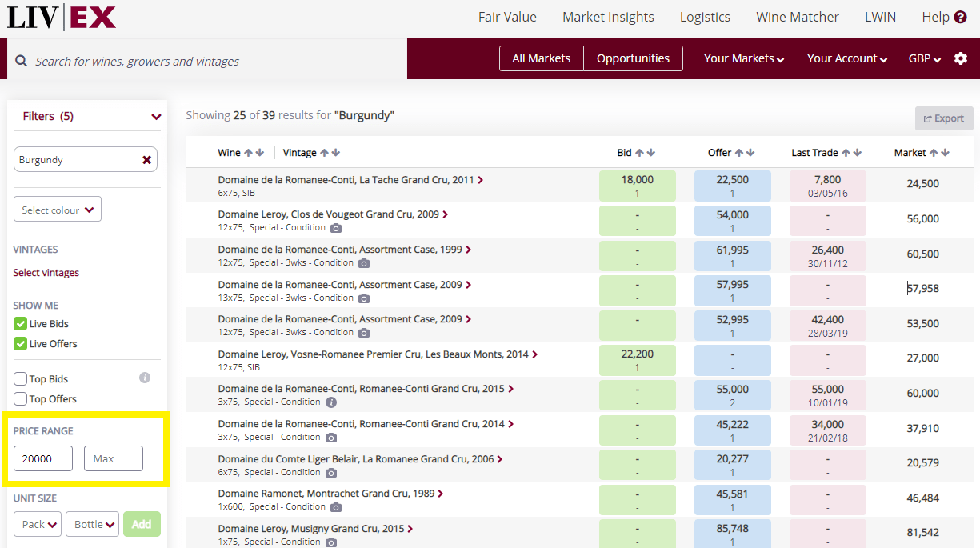Click market price 81,542
This screenshot has height=548, width=980.
[x=922, y=533]
